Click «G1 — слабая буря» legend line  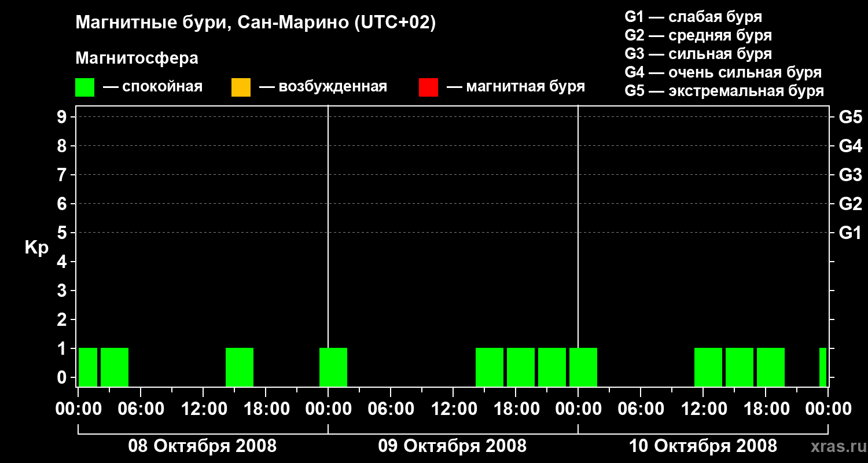click(693, 17)
